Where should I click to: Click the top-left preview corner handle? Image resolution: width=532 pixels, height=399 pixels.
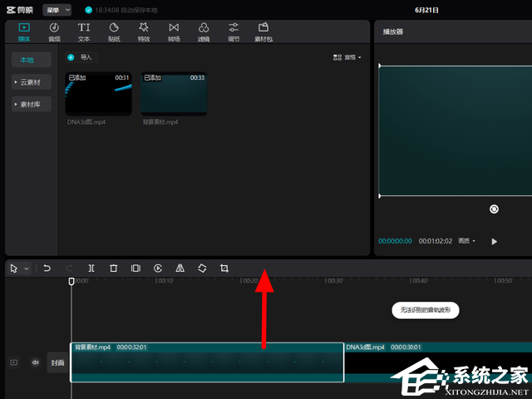(x=379, y=66)
